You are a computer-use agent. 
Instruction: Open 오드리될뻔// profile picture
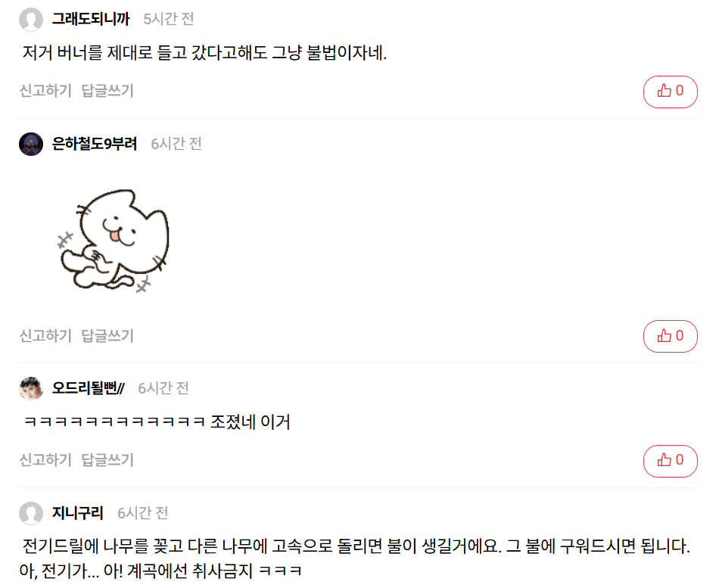31,388
